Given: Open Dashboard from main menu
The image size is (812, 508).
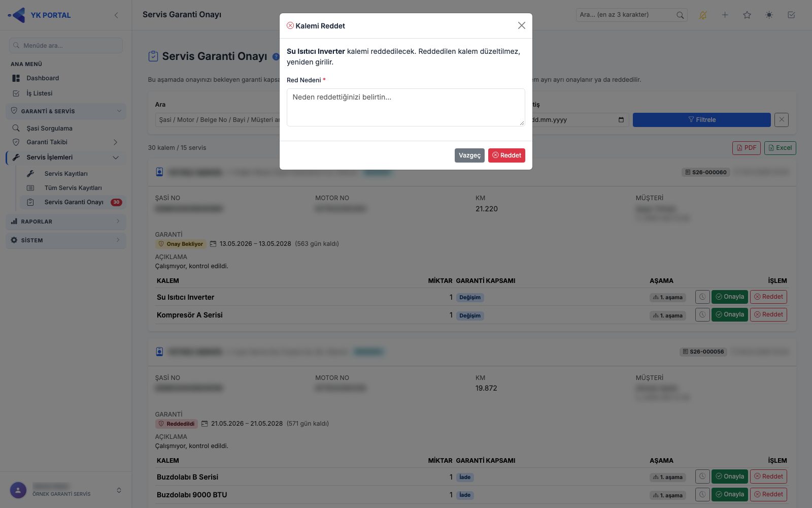Looking at the screenshot, I should pyautogui.click(x=66, y=78).
